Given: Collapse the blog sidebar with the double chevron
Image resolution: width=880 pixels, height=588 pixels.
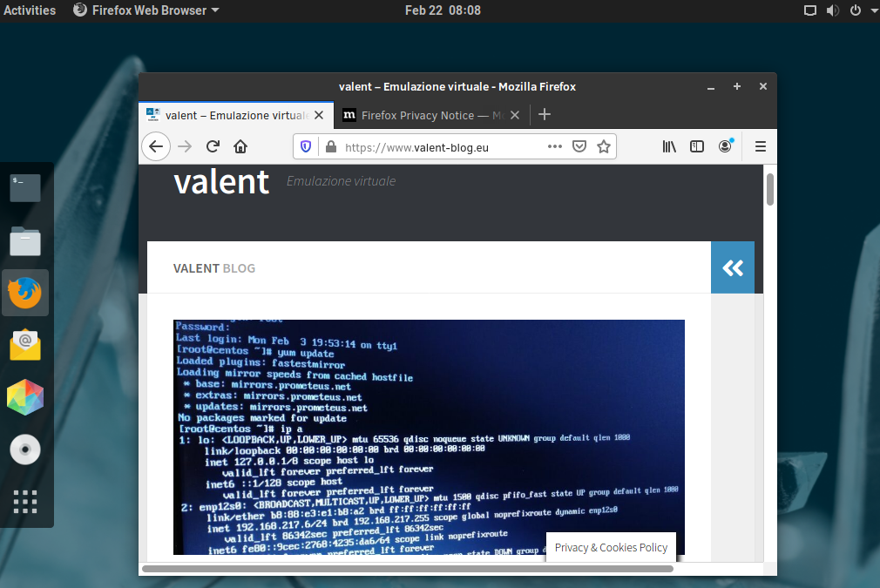Looking at the screenshot, I should coord(733,267).
